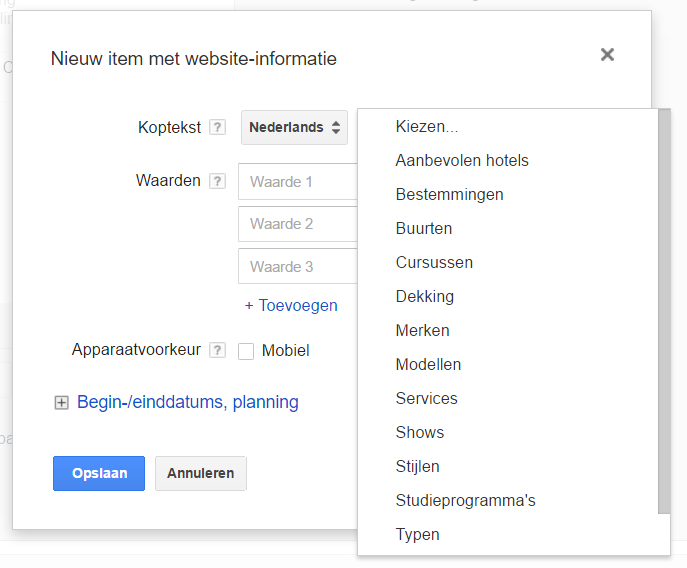Click the help icon next to Apparaatvoorkeur
The image size is (687, 568).
click(x=218, y=351)
